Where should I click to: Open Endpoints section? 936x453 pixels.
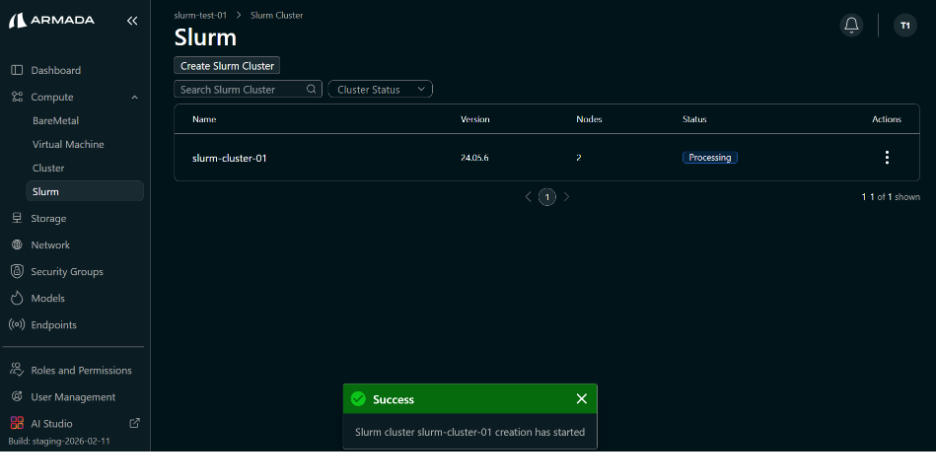[54, 325]
